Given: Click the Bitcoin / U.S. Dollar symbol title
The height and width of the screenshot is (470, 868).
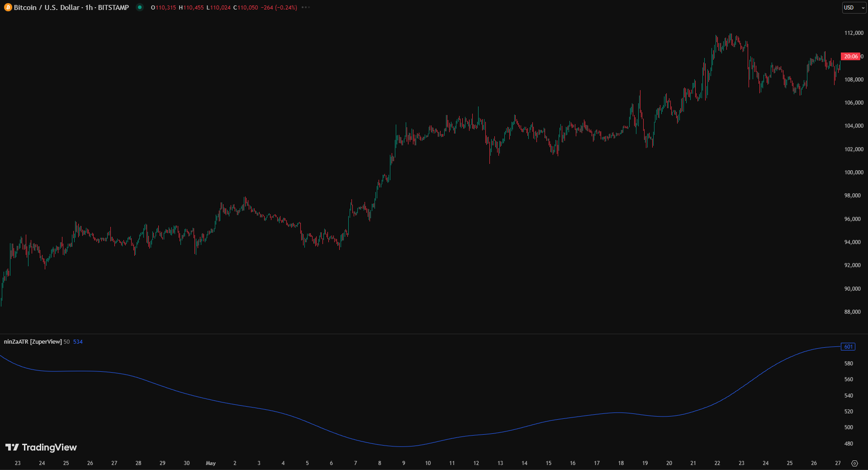Looking at the screenshot, I should point(71,8).
